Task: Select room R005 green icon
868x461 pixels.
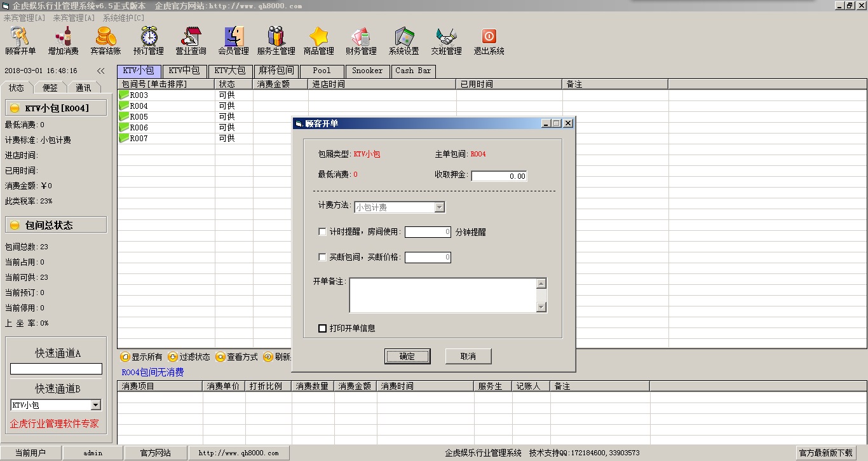Action: [124, 117]
